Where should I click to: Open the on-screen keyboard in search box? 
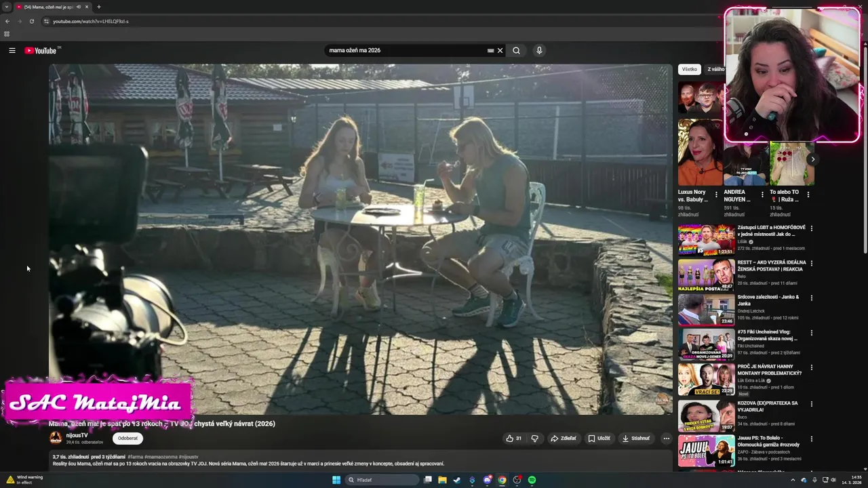pyautogui.click(x=490, y=50)
